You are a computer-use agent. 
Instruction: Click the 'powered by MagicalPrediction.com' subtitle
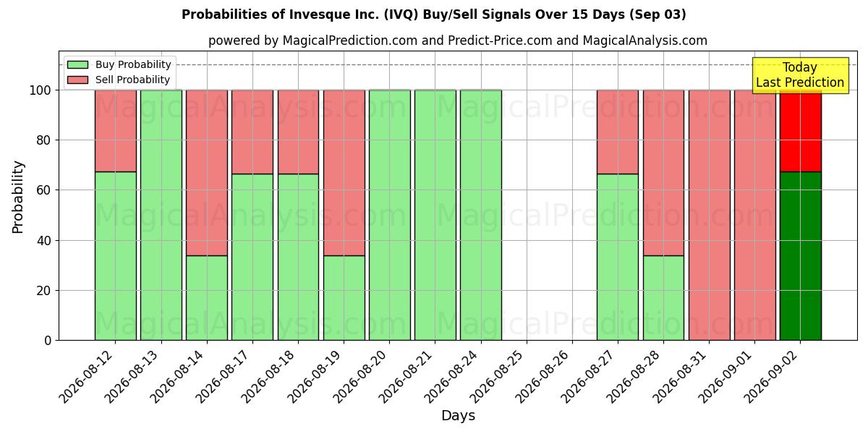click(458, 41)
